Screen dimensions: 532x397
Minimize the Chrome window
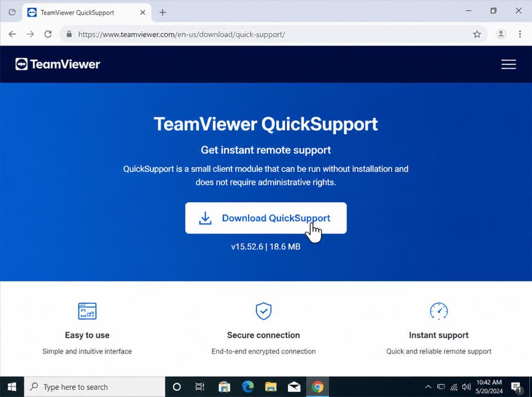coord(468,11)
